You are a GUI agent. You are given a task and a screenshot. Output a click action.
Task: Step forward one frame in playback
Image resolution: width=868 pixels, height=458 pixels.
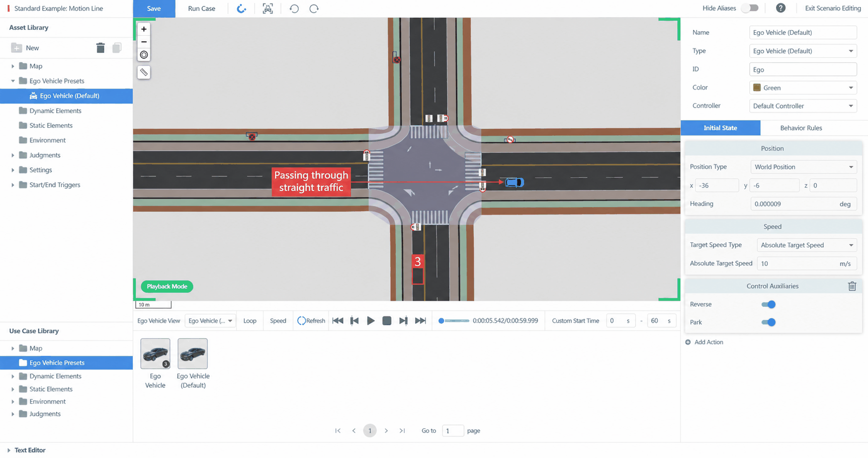[403, 321]
